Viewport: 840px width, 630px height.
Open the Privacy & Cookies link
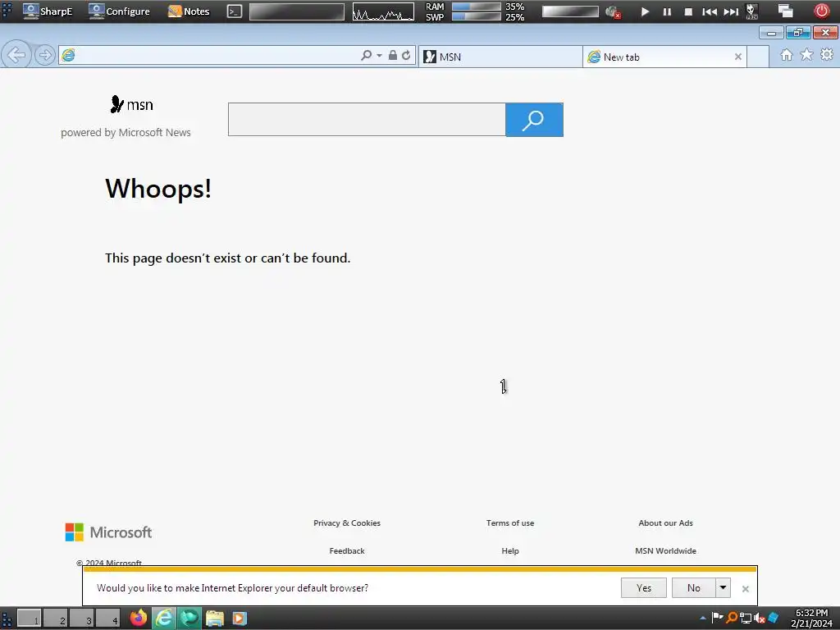(x=347, y=523)
